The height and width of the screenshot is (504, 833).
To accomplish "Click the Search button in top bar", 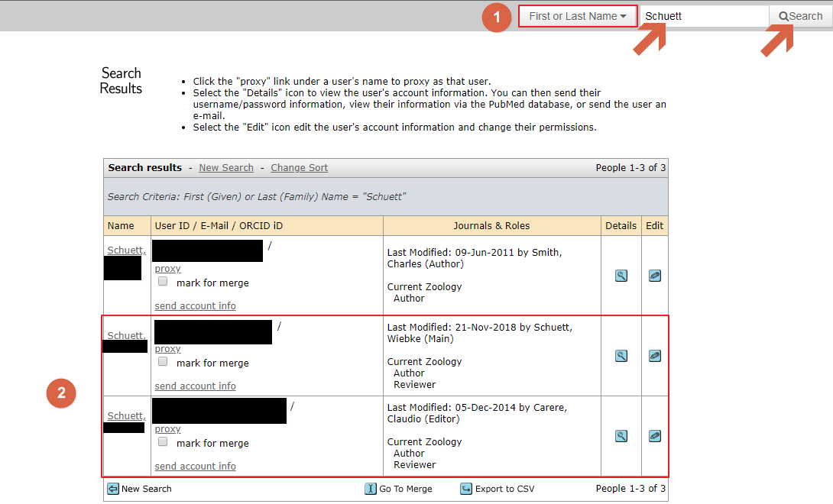I will pyautogui.click(x=800, y=16).
